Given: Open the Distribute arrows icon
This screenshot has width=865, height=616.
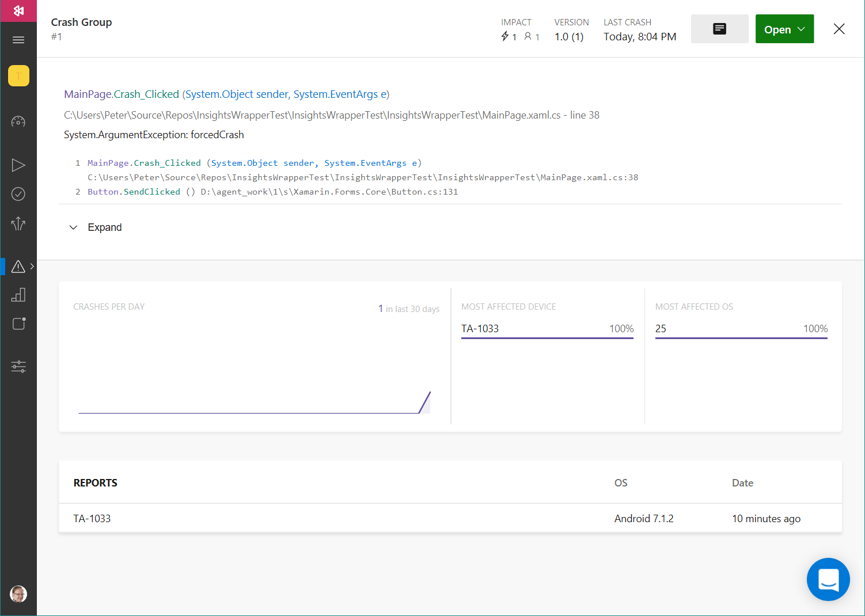Looking at the screenshot, I should coord(18,223).
